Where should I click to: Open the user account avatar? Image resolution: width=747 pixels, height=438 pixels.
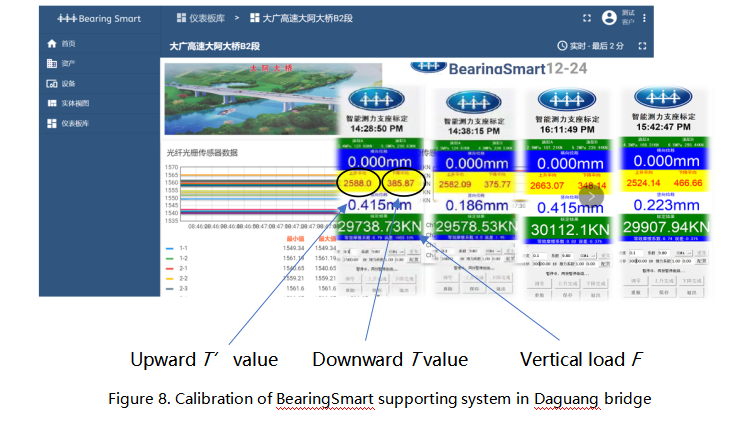609,18
